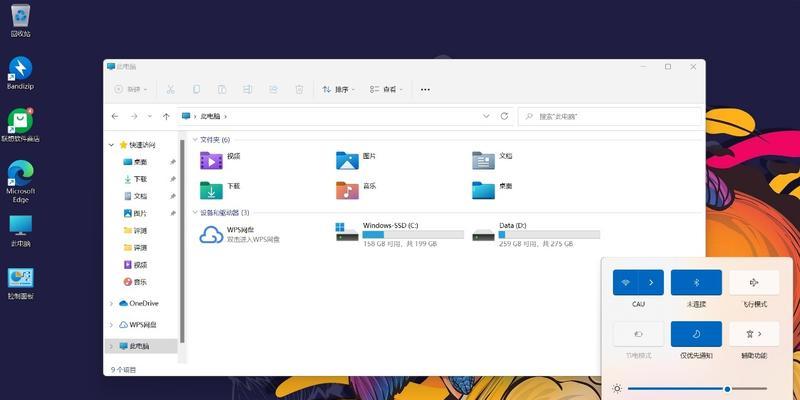Collapse the 文件夹 (6) group header

click(195, 139)
